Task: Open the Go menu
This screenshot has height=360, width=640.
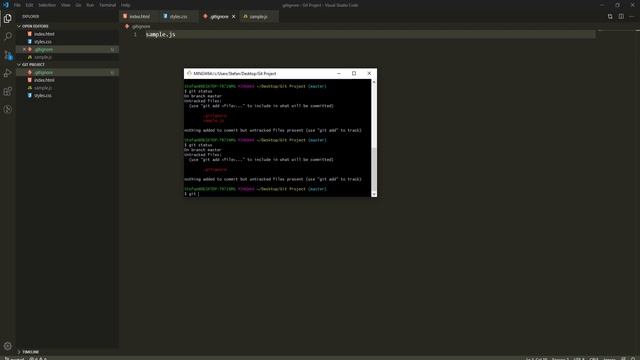Action: (x=78, y=5)
